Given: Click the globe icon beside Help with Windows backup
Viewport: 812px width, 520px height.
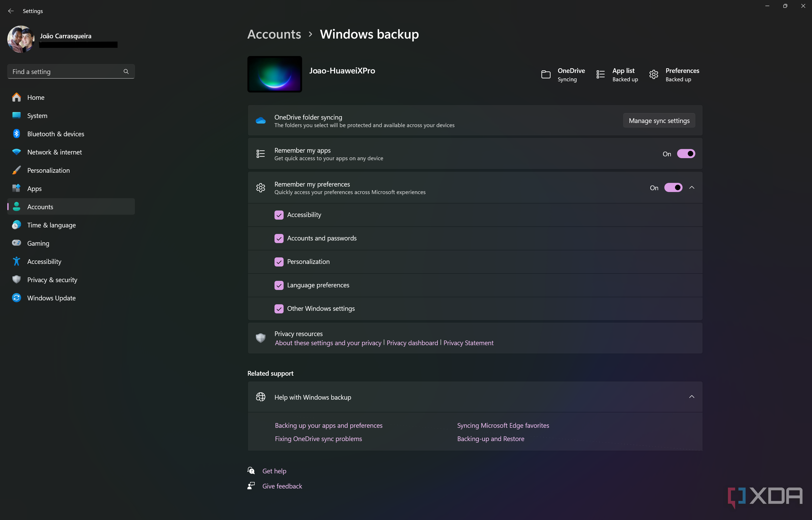Looking at the screenshot, I should tap(260, 397).
